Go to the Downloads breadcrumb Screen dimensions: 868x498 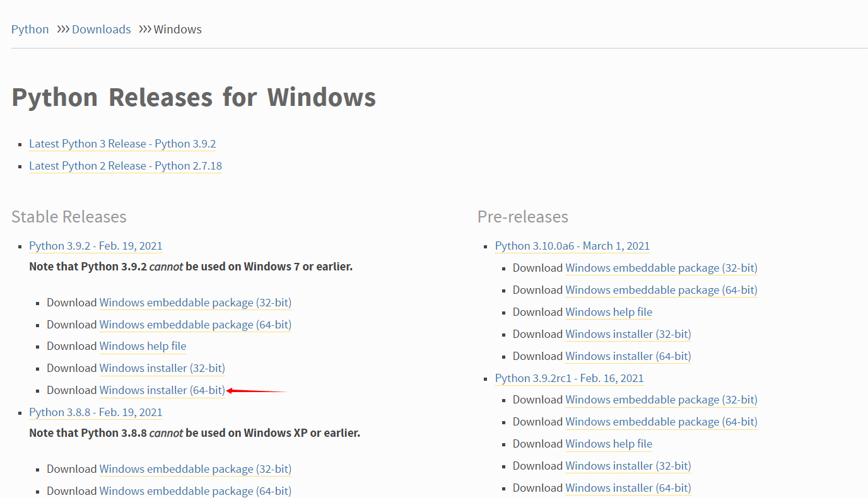102,30
